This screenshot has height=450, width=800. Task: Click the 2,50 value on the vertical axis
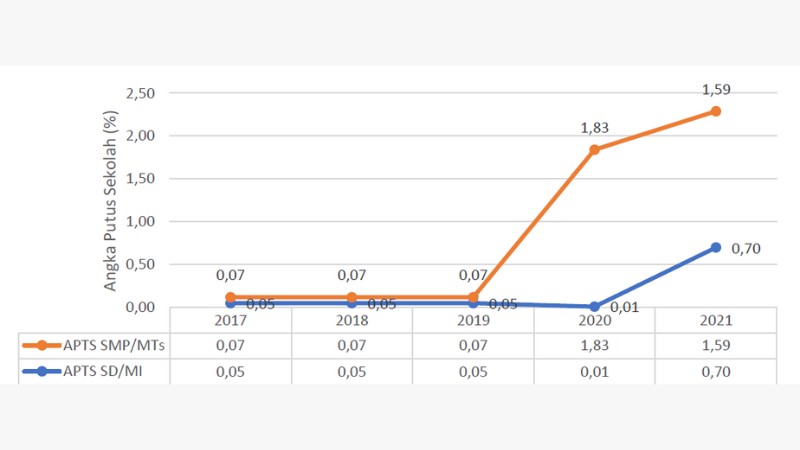140,93
